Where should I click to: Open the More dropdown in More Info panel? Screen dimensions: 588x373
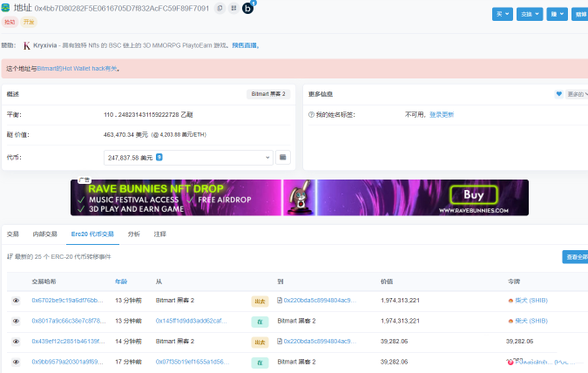(x=577, y=94)
